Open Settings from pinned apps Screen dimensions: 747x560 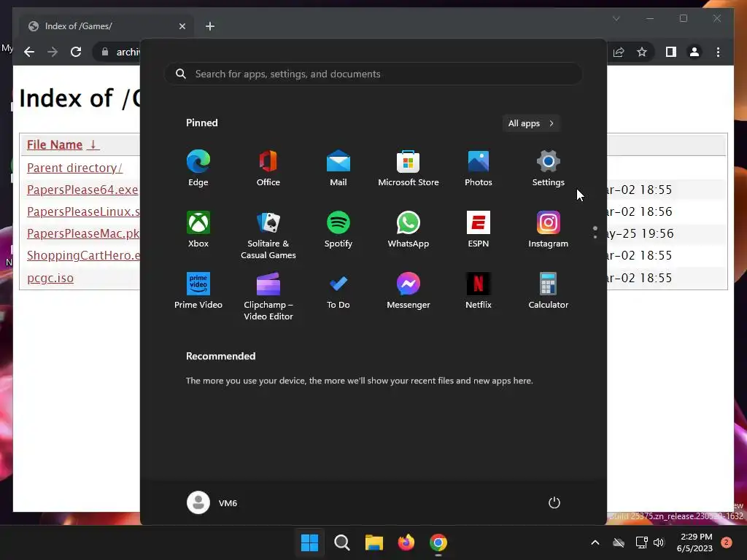549,168
